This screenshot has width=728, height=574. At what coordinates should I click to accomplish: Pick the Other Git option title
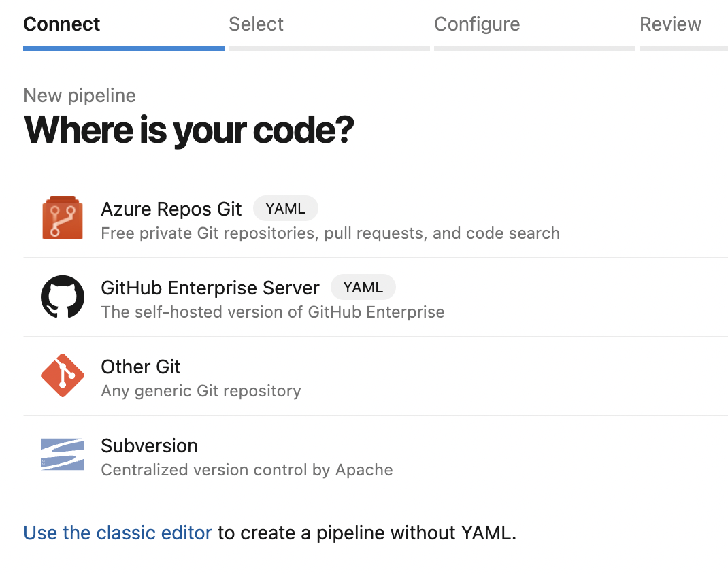point(140,367)
